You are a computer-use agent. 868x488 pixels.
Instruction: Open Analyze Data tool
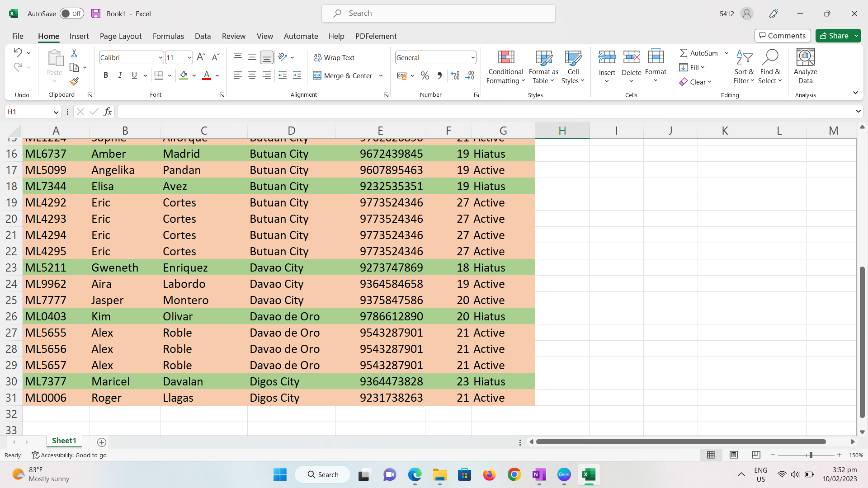805,66
